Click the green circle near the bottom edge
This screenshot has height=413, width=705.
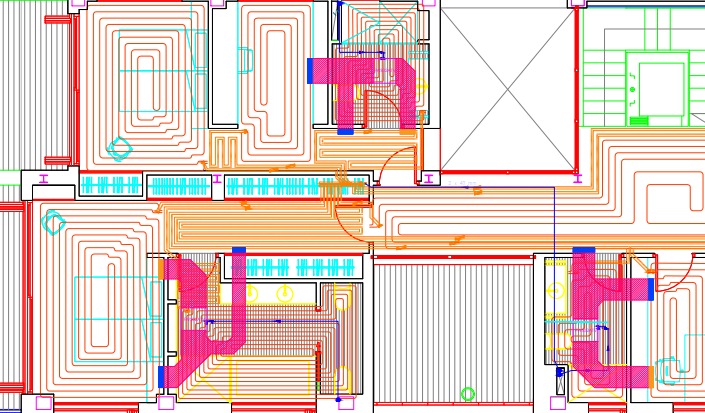pos(467,394)
